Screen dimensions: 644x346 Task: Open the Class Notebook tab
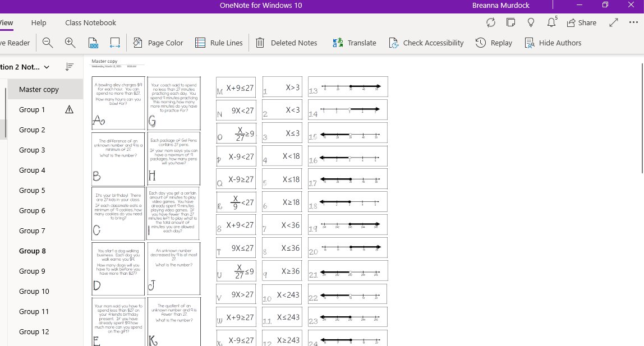point(90,22)
